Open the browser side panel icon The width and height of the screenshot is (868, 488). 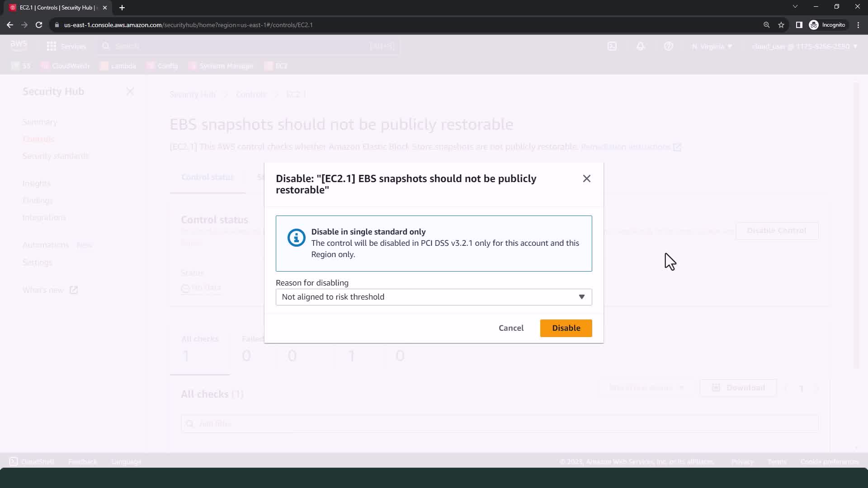point(799,25)
